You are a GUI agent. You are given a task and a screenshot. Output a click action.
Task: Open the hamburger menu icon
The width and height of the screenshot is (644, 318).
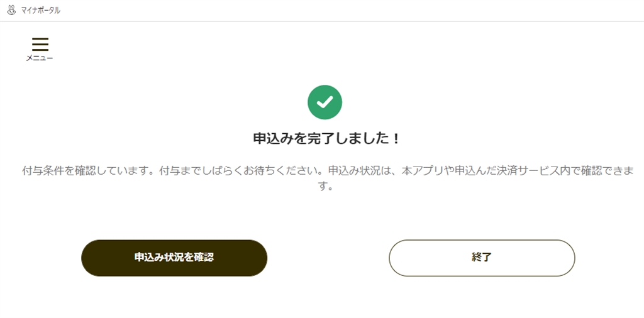tap(40, 44)
